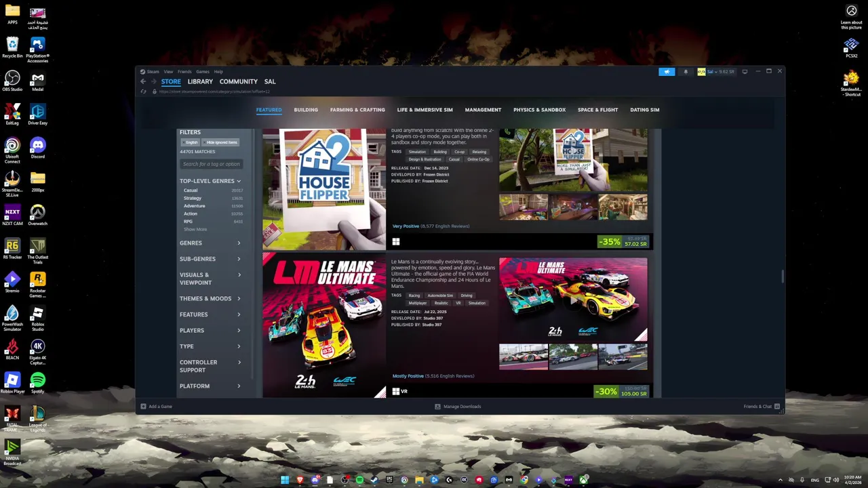Click first small Le Mans Ultimate screenshot
Viewport: 868px width, 488px height.
click(x=523, y=357)
